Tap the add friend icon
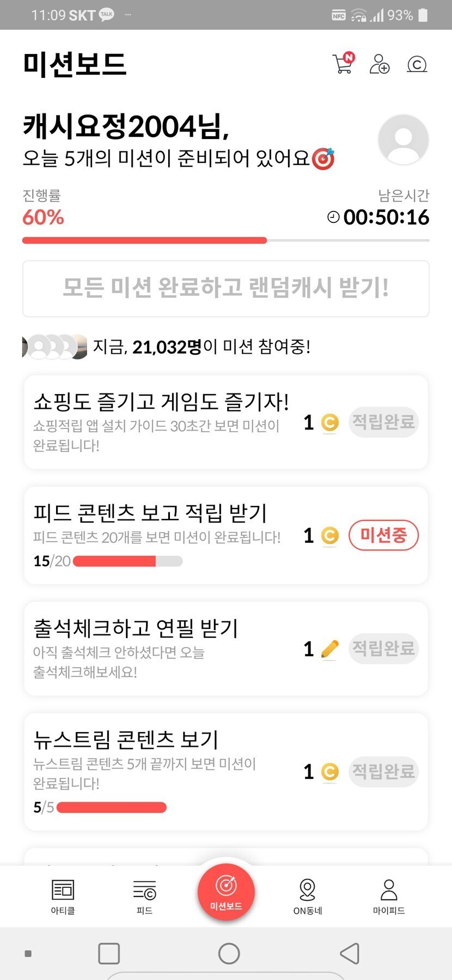This screenshot has height=980, width=452. (380, 64)
